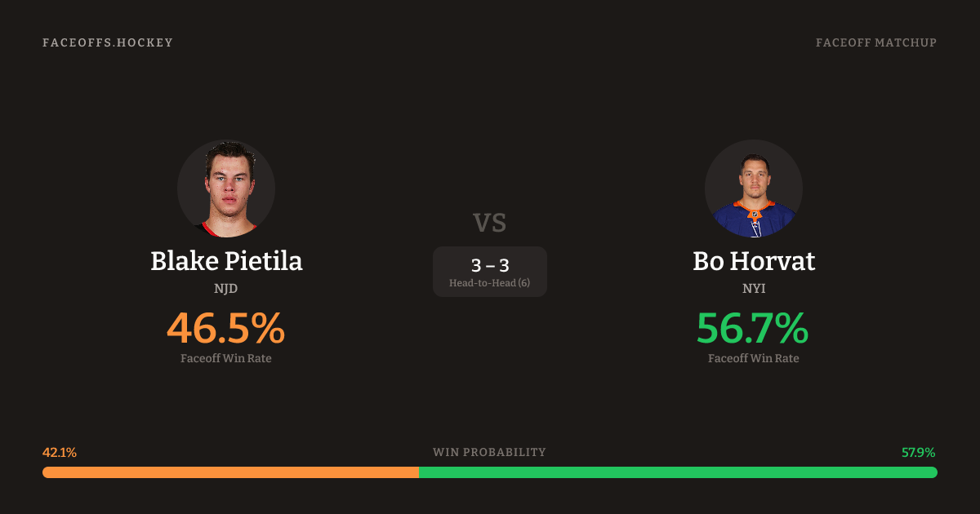Select the Blake Pietila player name
980x514 pixels.
tap(226, 261)
